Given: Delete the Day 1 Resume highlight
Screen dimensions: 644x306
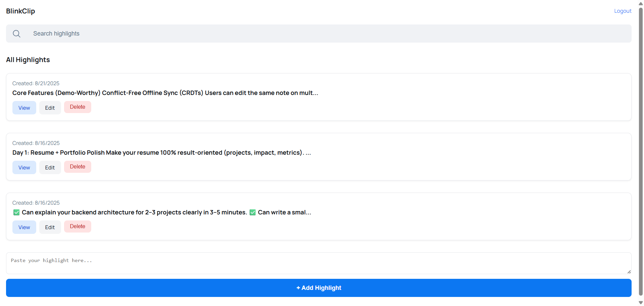Looking at the screenshot, I should 77,167.
